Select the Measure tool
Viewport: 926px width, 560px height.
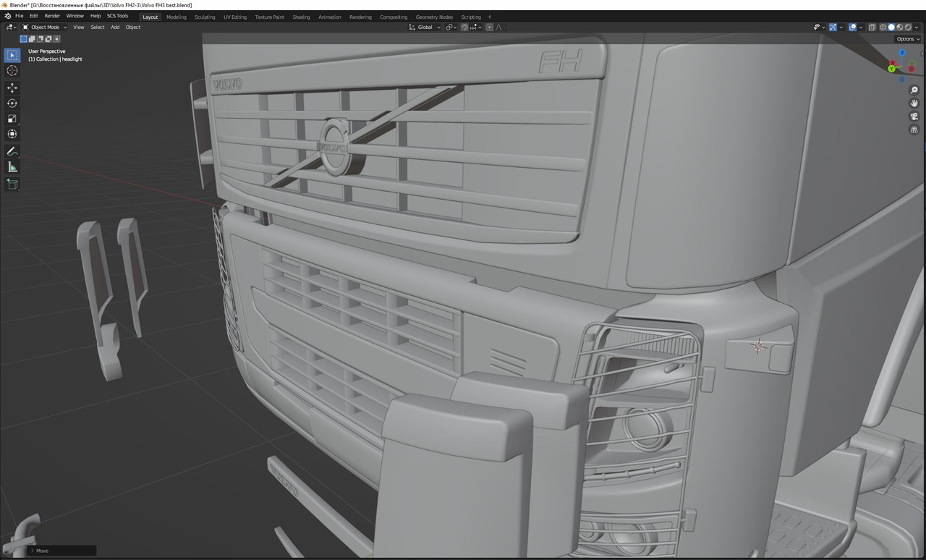(x=12, y=168)
